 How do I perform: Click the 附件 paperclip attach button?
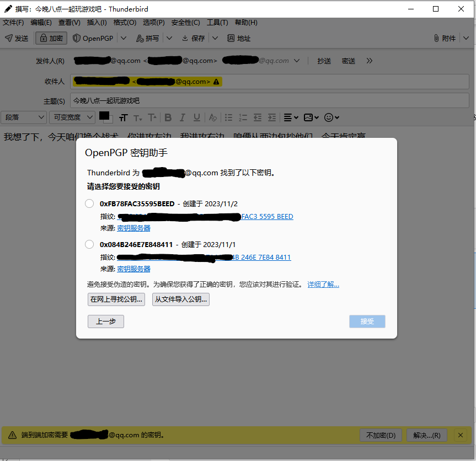point(445,38)
